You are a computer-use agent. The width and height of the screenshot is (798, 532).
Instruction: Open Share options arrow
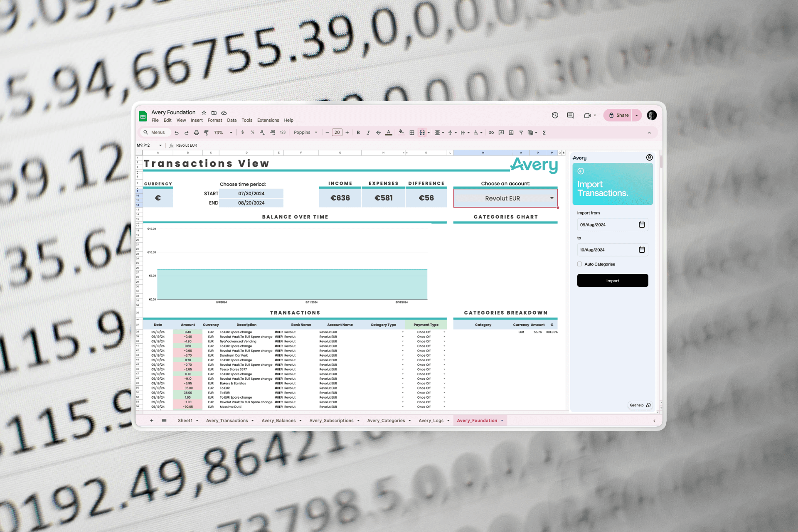pos(637,115)
